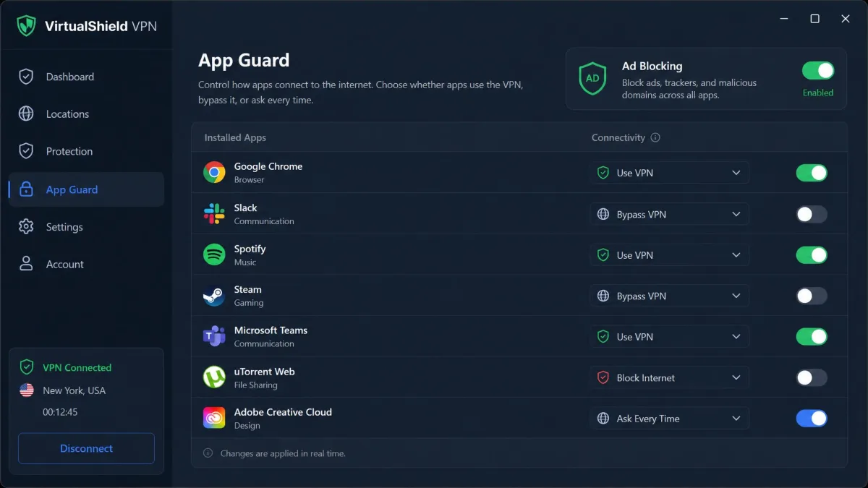Click "Changes are applied in real time." note

(283, 453)
